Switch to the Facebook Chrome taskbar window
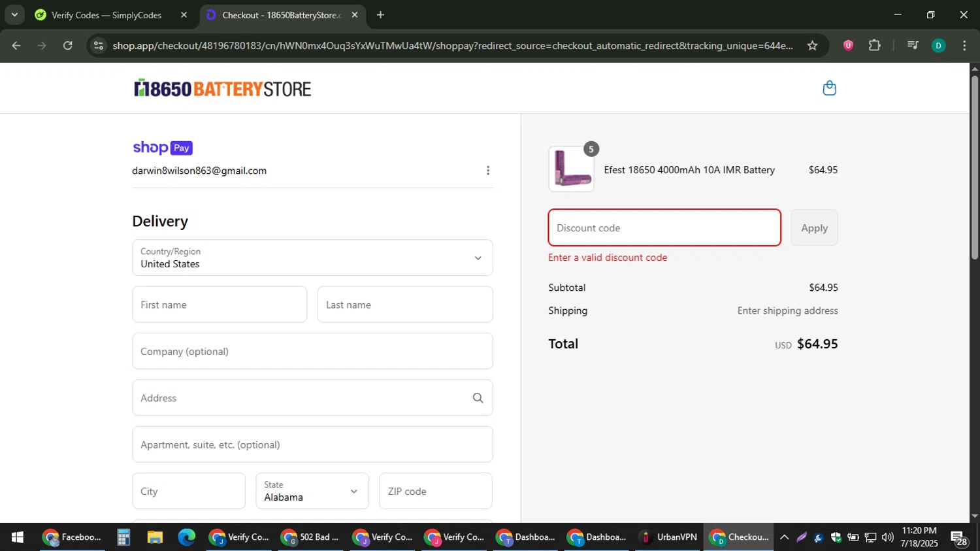 point(72,537)
